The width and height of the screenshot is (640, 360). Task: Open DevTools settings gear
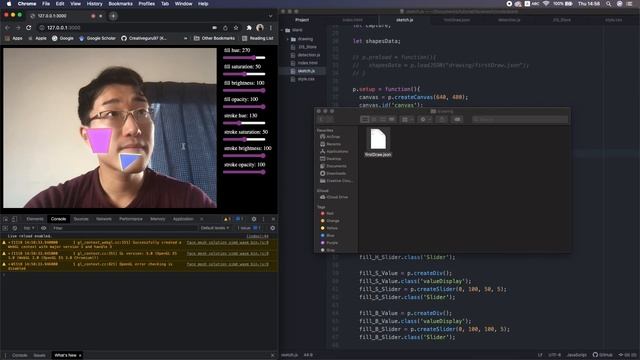click(254, 219)
